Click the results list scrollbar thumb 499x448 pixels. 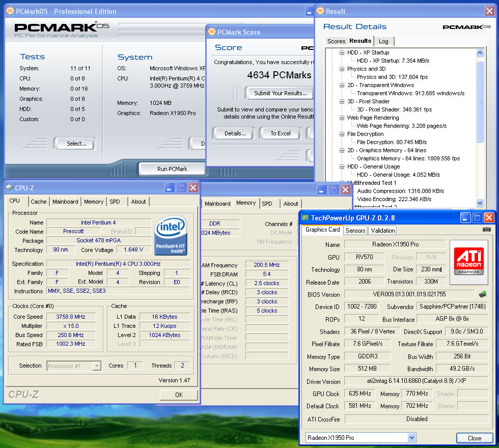coord(480,102)
